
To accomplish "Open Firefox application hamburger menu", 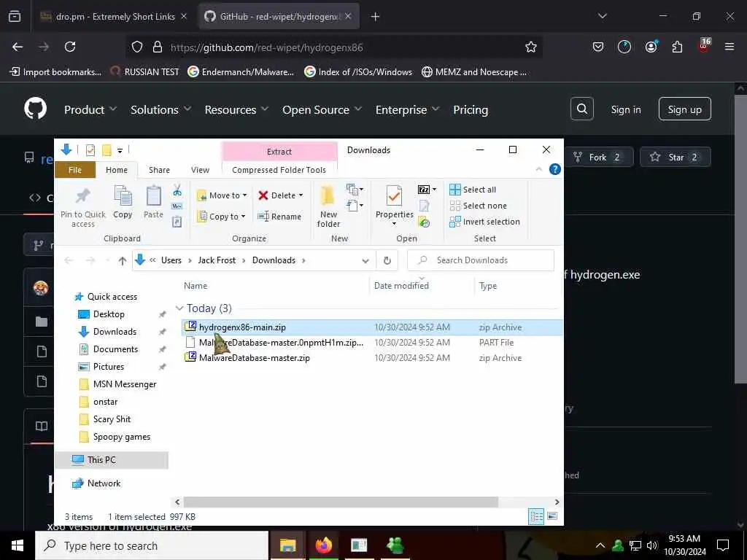I will pos(729,47).
